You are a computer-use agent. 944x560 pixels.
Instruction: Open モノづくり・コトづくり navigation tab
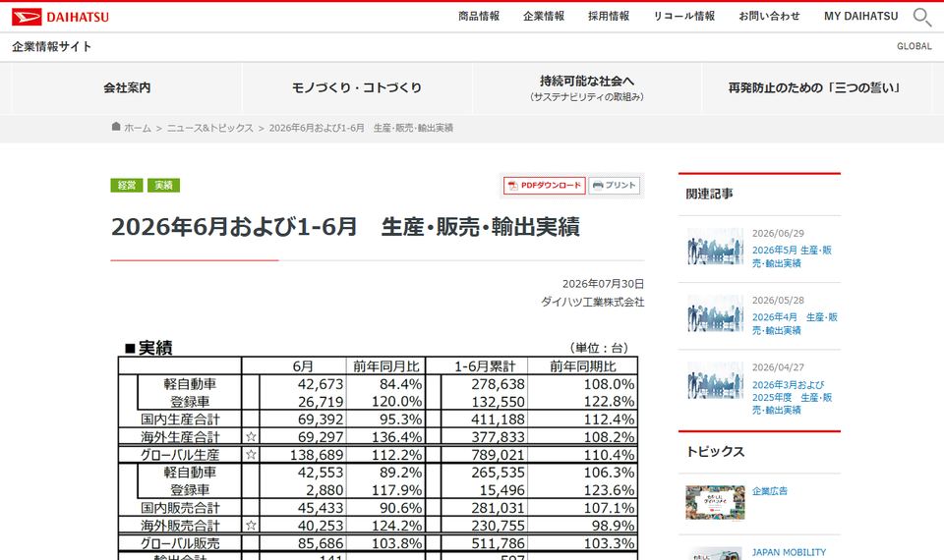(356, 87)
